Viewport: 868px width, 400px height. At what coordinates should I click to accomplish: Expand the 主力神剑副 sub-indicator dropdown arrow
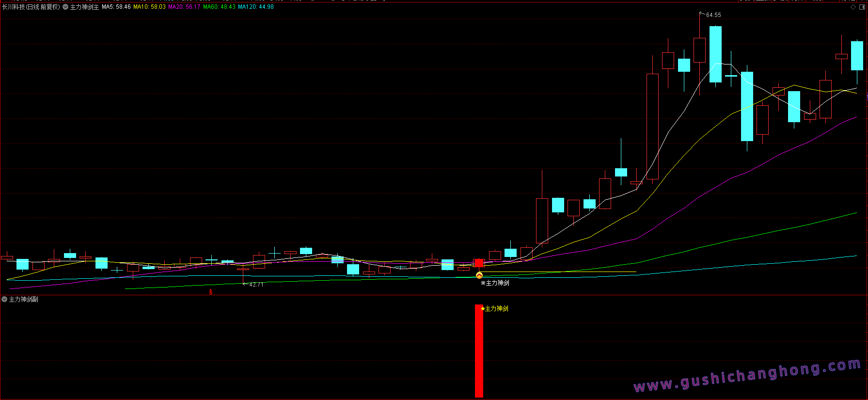tap(4, 299)
